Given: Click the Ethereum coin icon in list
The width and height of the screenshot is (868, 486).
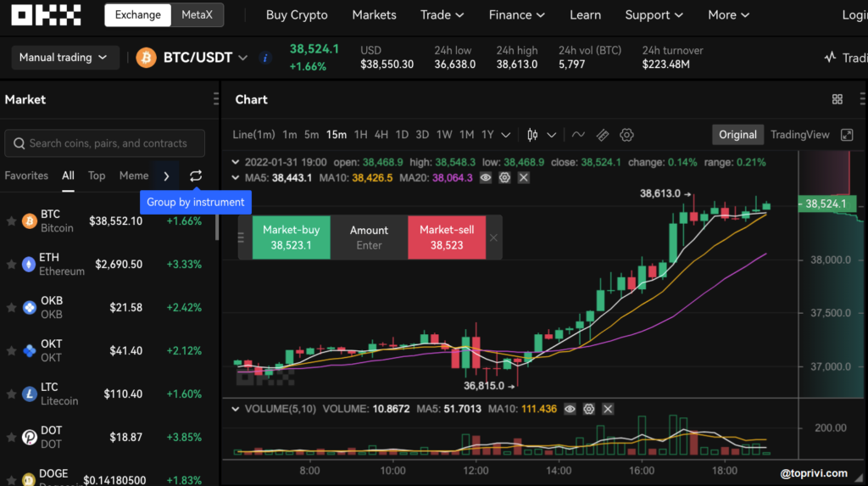Looking at the screenshot, I should [x=29, y=265].
